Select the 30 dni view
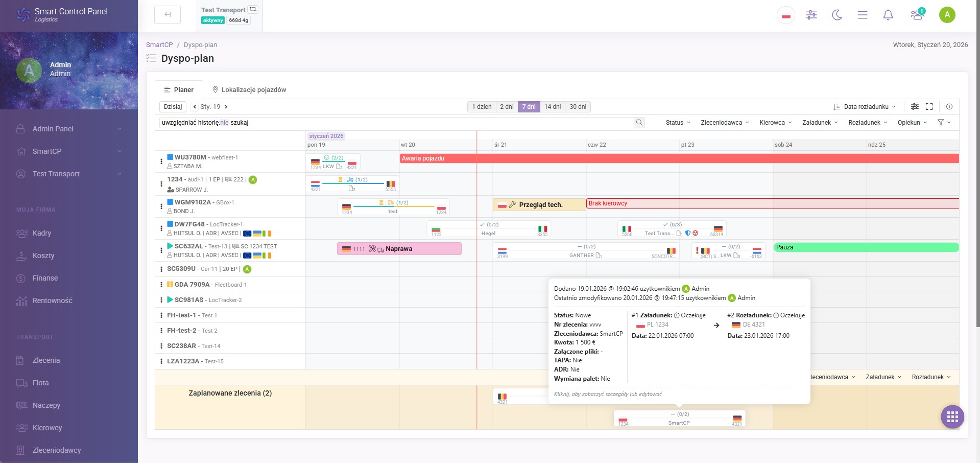This screenshot has height=463, width=980. point(578,107)
